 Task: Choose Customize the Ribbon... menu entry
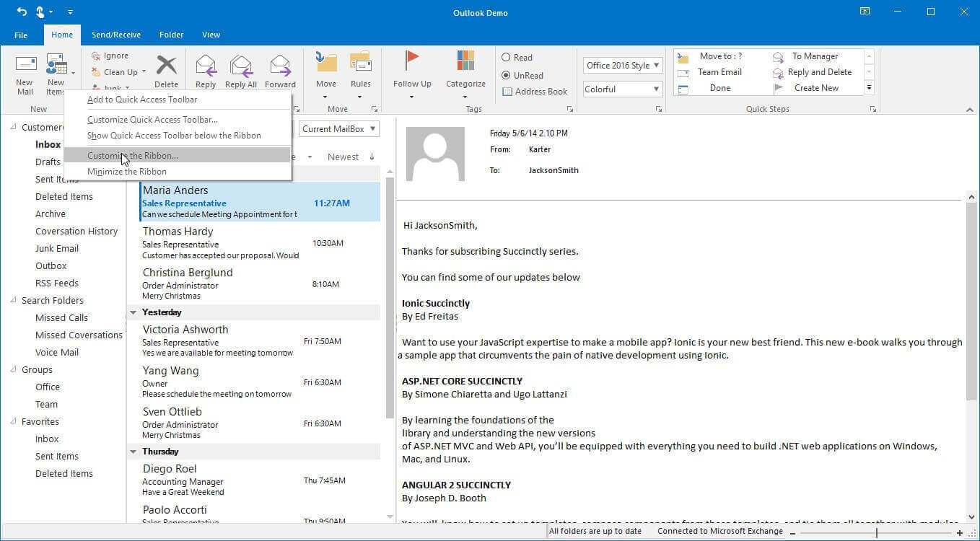point(178,155)
